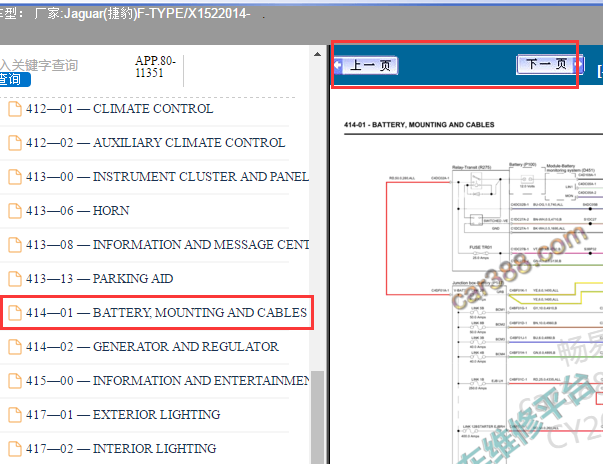Click the document icon beside 414—02 GENERATOR

[15, 347]
